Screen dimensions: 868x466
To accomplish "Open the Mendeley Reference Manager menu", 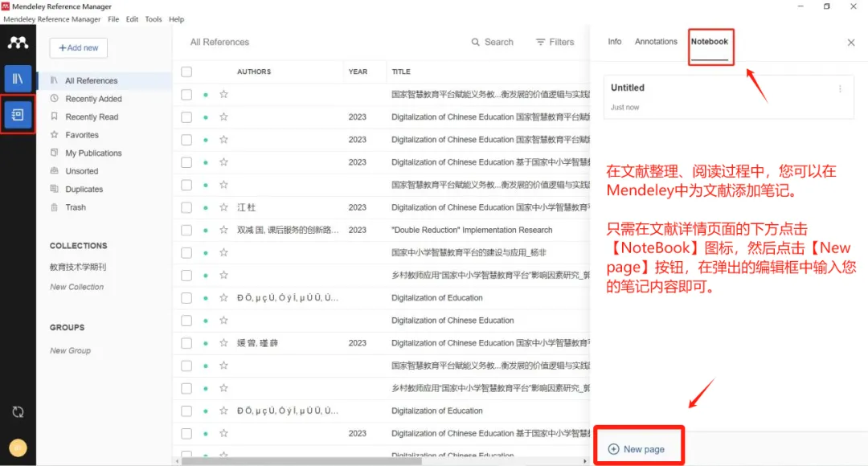I will [52, 19].
